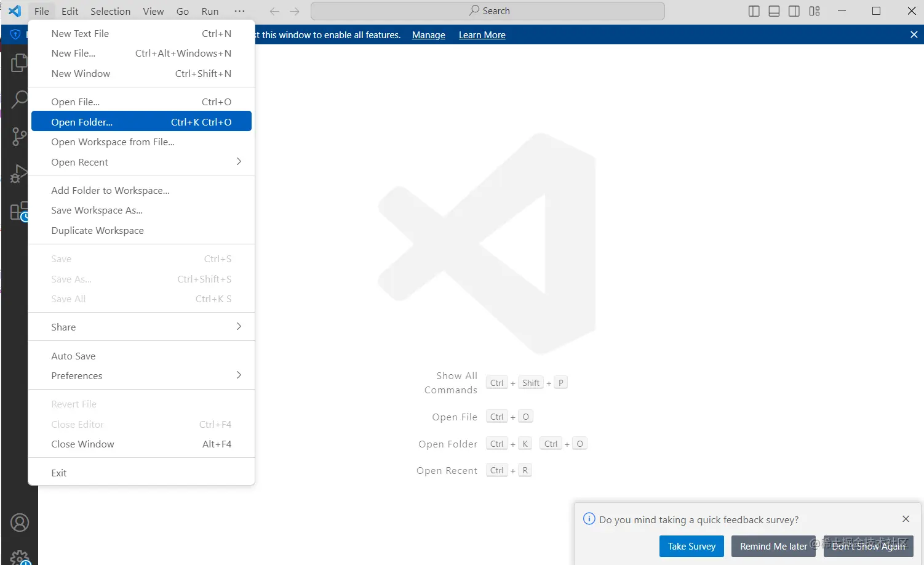Click the R key cap for Open Recent
Screen dimensions: 924x565
point(525,470)
